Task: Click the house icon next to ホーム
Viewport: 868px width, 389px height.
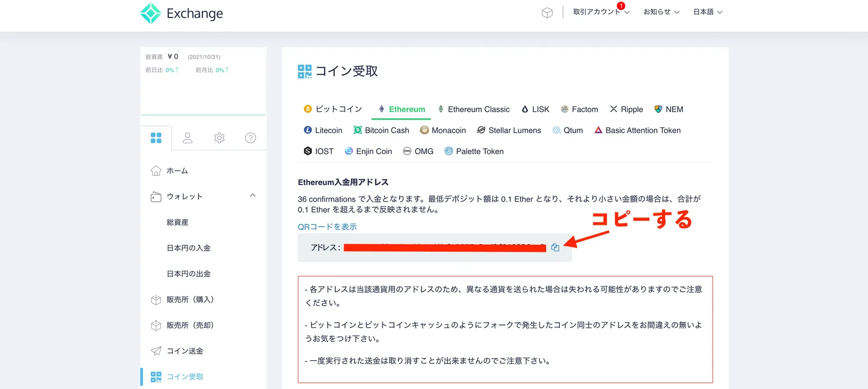Action: pyautogui.click(x=156, y=170)
